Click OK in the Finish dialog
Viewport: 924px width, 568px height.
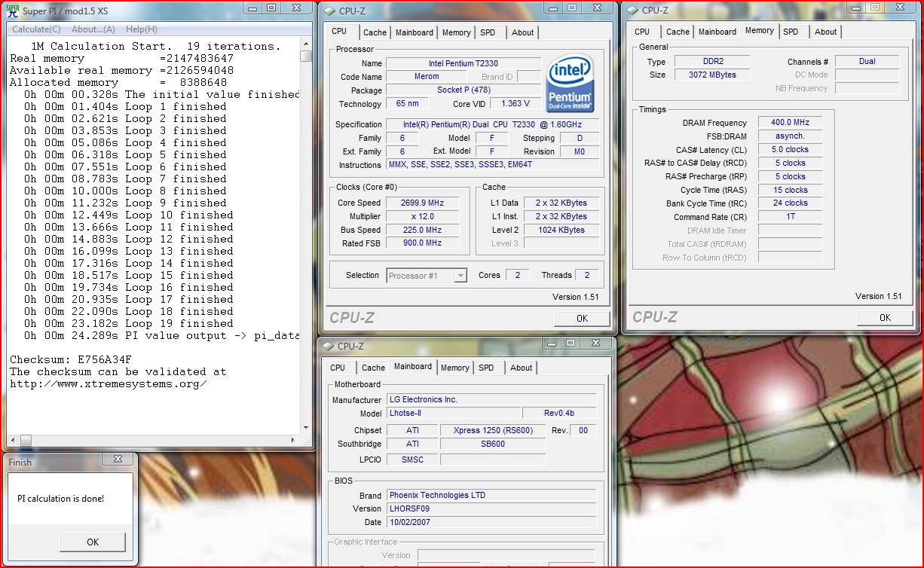93,542
